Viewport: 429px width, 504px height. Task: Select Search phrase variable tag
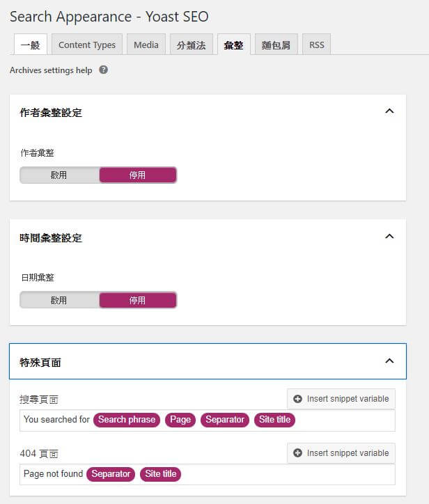(127, 420)
